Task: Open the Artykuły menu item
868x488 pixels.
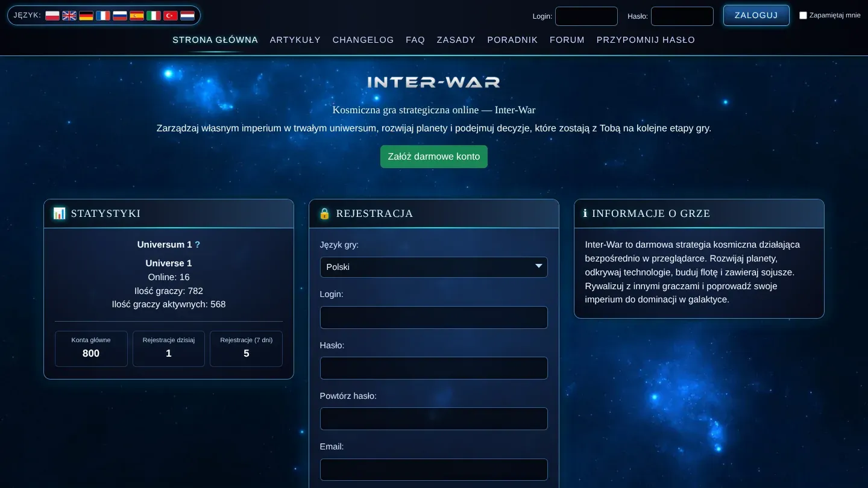Action: click(295, 40)
